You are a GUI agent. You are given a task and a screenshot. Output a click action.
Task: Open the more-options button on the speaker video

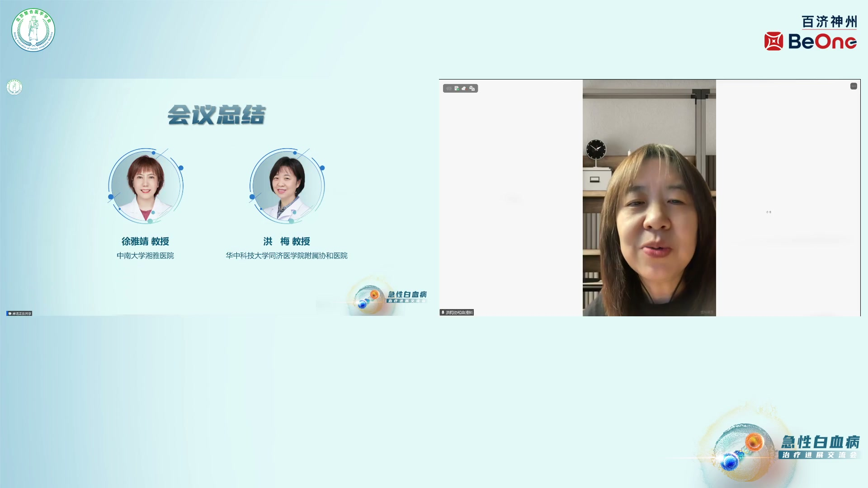coord(854,86)
